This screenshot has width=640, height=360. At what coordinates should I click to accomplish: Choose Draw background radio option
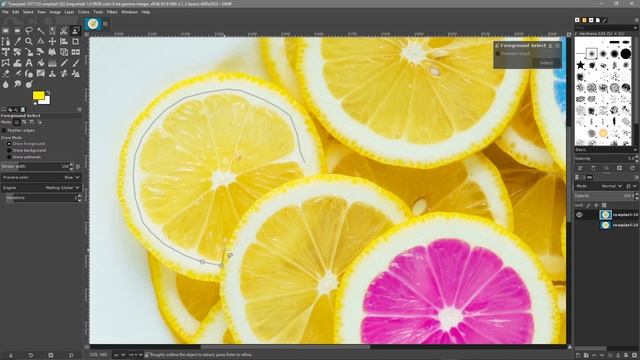[x=9, y=150]
